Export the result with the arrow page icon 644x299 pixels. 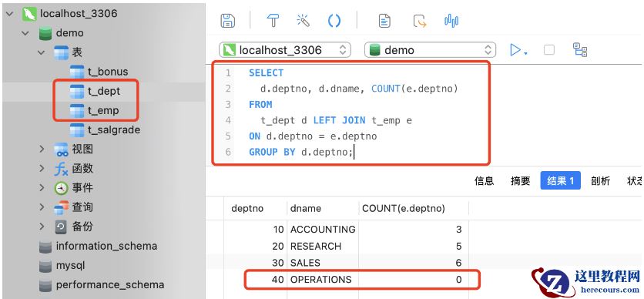[420, 21]
